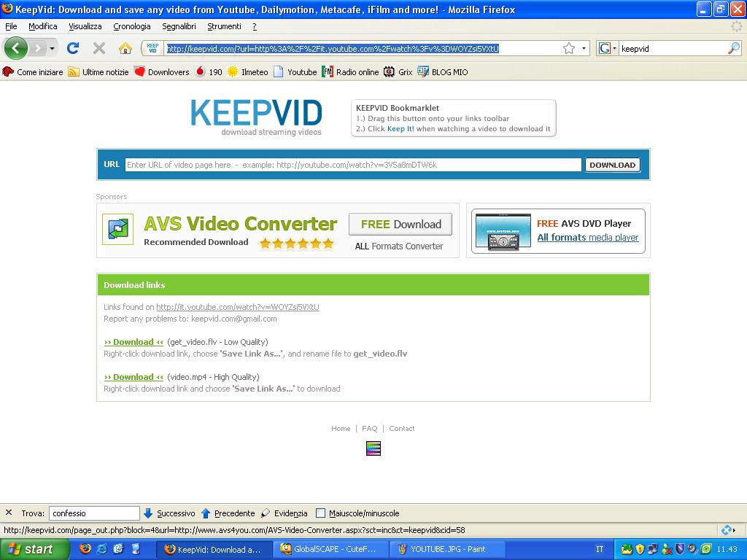Open the it.youtube.com watch link
Image resolution: width=747 pixels, height=560 pixels.
coord(238,307)
